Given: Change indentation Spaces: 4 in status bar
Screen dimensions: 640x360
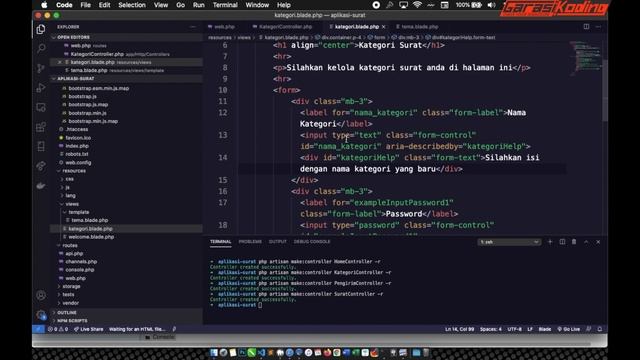Looking at the screenshot, I should [491, 329].
